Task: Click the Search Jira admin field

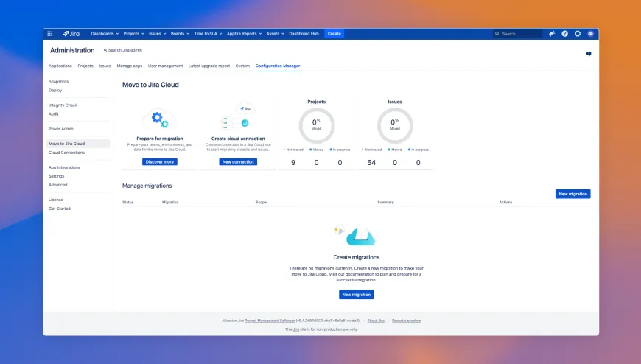Action: [x=125, y=50]
